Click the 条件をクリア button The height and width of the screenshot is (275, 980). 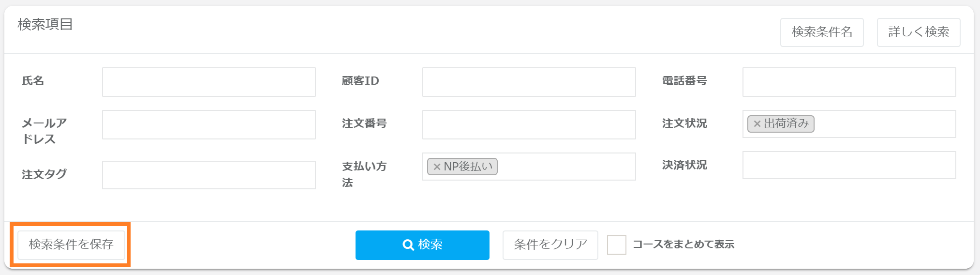(x=550, y=244)
